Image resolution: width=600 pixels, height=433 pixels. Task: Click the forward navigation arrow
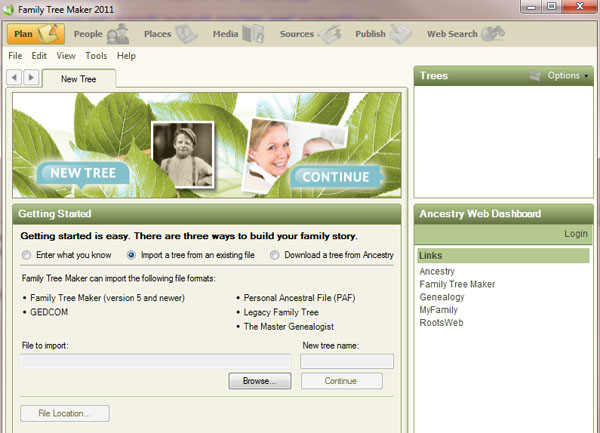[x=31, y=78]
